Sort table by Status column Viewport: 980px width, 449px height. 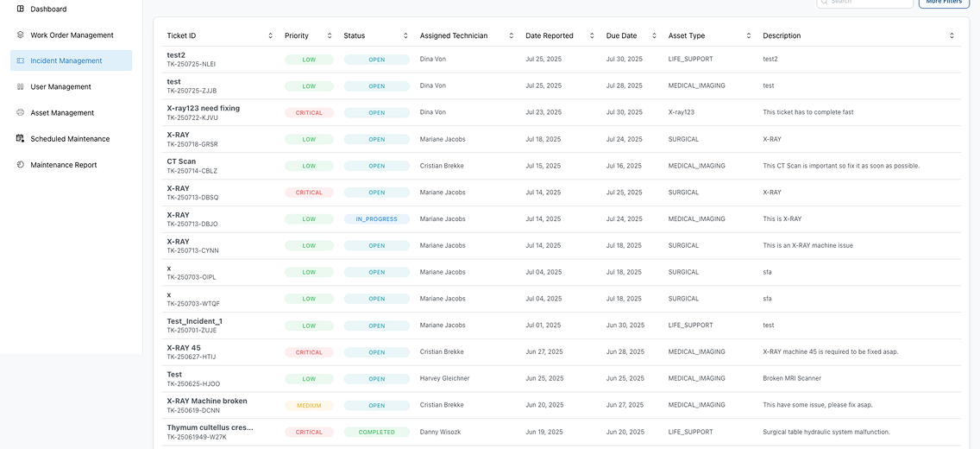coord(405,36)
